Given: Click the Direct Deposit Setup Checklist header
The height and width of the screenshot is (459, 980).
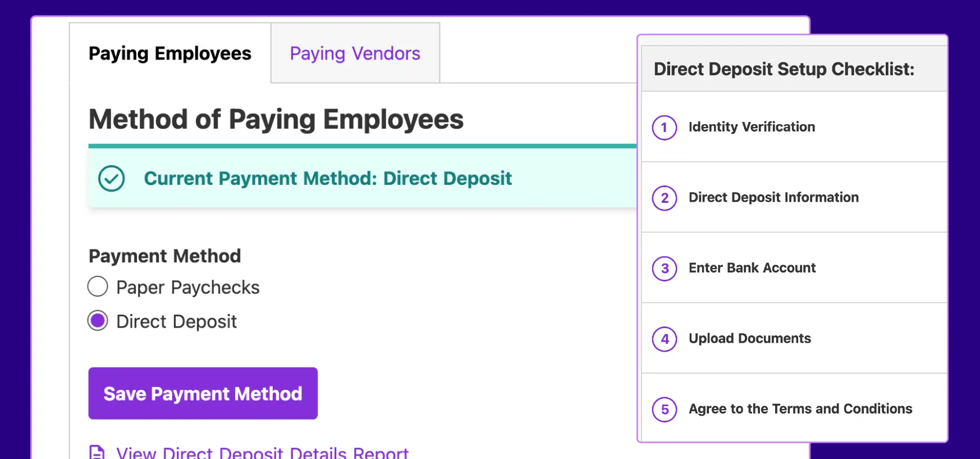Looking at the screenshot, I should click(784, 69).
